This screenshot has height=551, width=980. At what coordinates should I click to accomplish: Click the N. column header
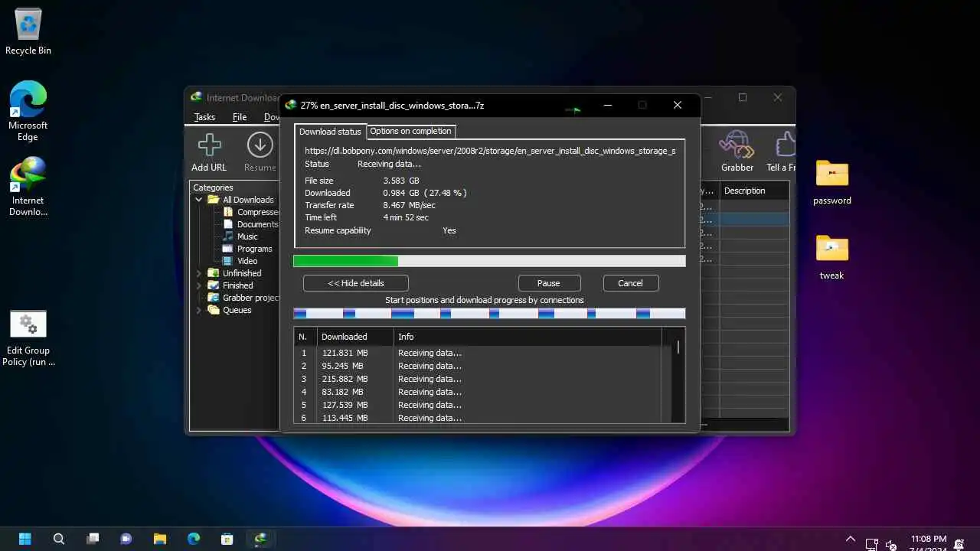pos(305,337)
